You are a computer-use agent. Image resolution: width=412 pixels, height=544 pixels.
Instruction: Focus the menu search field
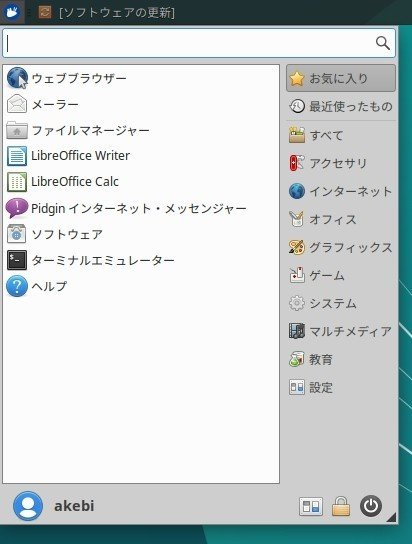pos(199,43)
